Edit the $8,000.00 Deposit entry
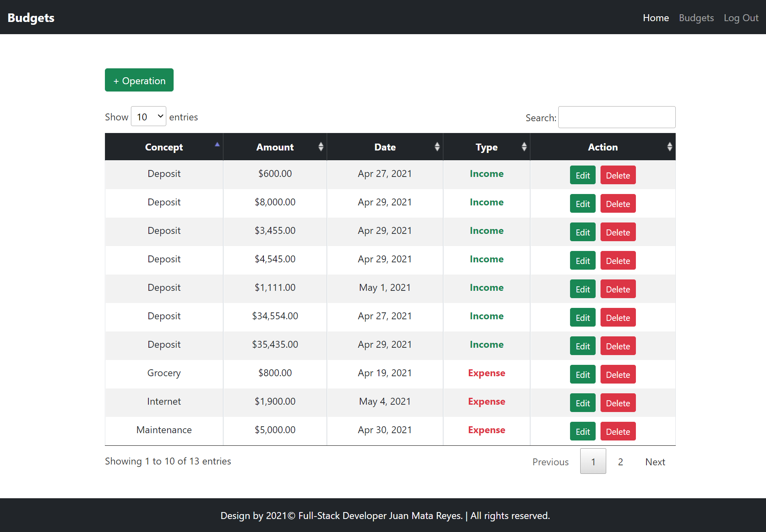This screenshot has width=766, height=532. (x=582, y=203)
